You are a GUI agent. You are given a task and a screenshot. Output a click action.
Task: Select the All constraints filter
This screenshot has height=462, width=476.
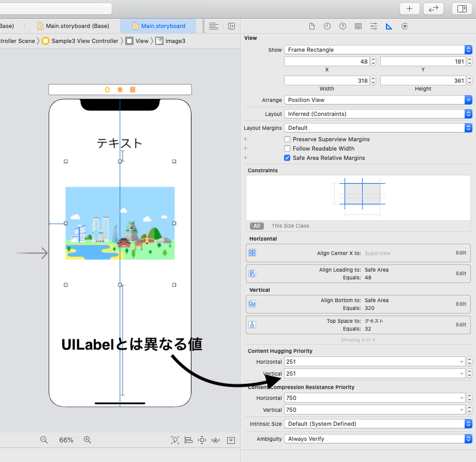[x=257, y=226]
